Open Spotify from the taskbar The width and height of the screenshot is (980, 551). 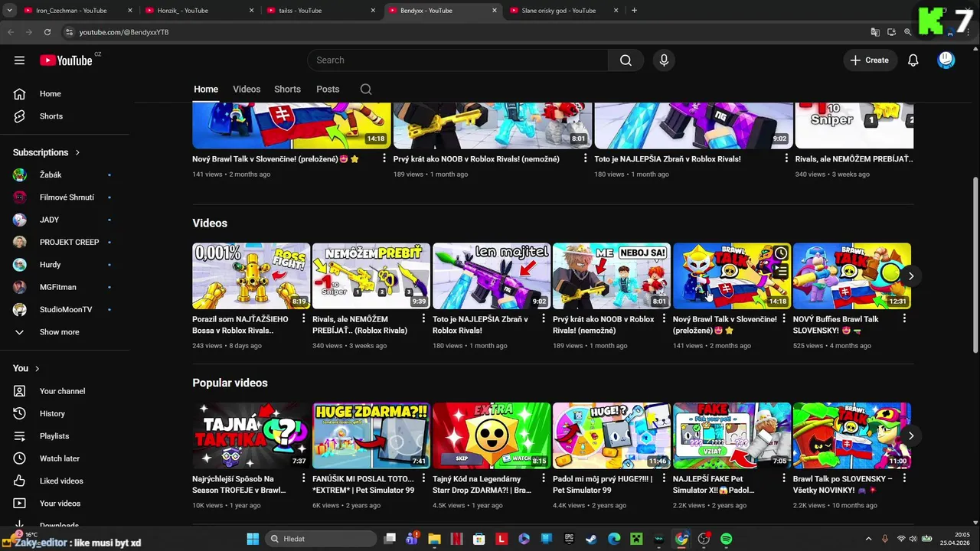tap(726, 539)
